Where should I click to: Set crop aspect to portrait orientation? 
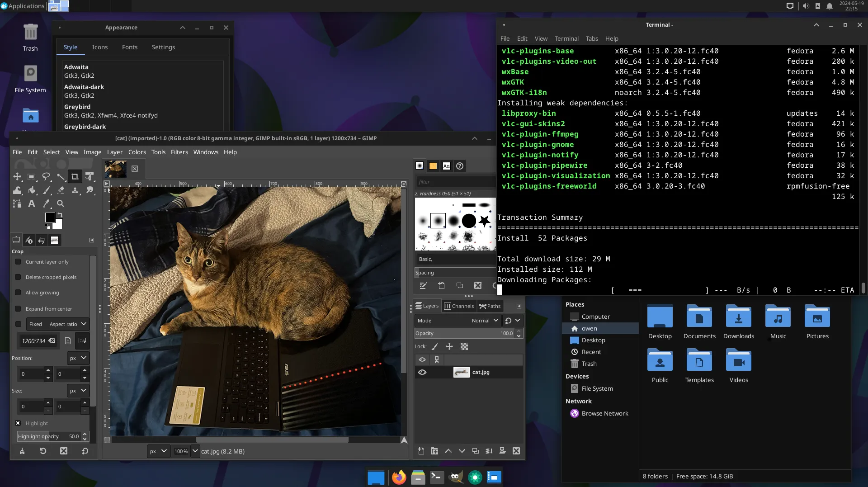(68, 340)
